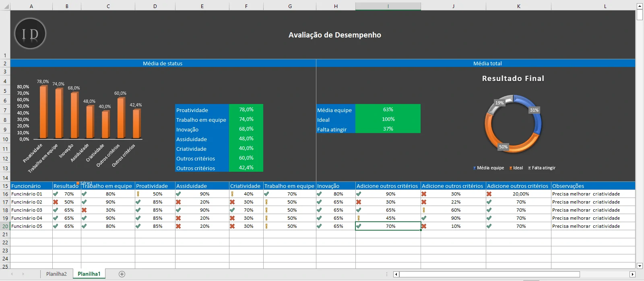Click the Inovação 68,0% chart bar
644x281 pixels.
pos(74,116)
